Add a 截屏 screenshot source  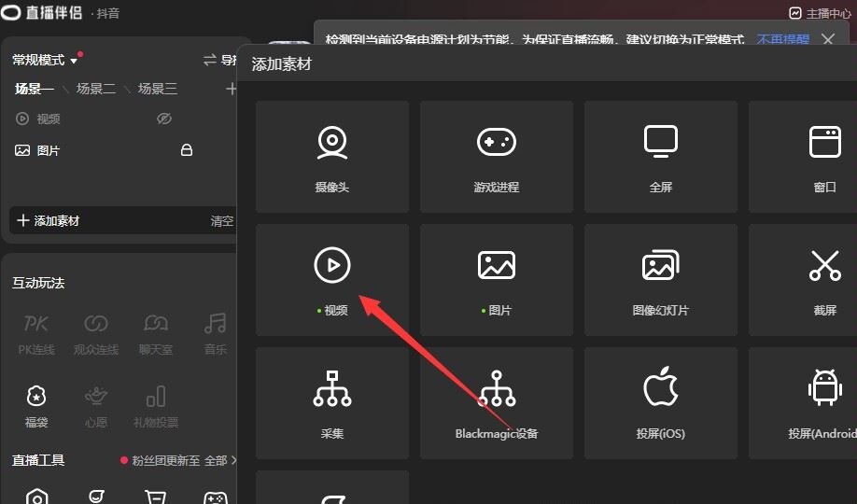click(x=803, y=280)
